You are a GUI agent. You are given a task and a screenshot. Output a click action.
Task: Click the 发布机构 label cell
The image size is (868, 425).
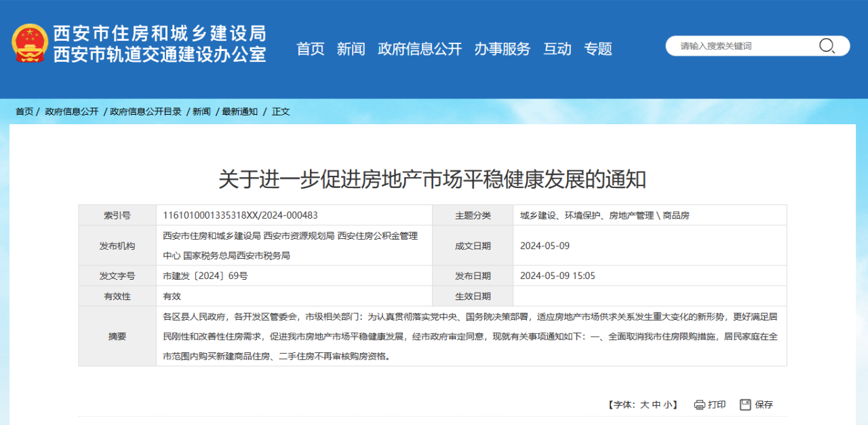coord(117,246)
